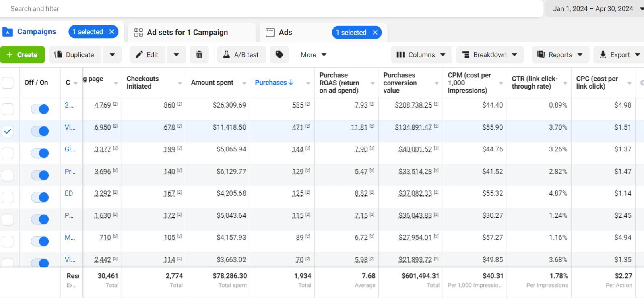The image size is (644, 298).
Task: Click CPM value $55.90
Action: click(x=493, y=127)
